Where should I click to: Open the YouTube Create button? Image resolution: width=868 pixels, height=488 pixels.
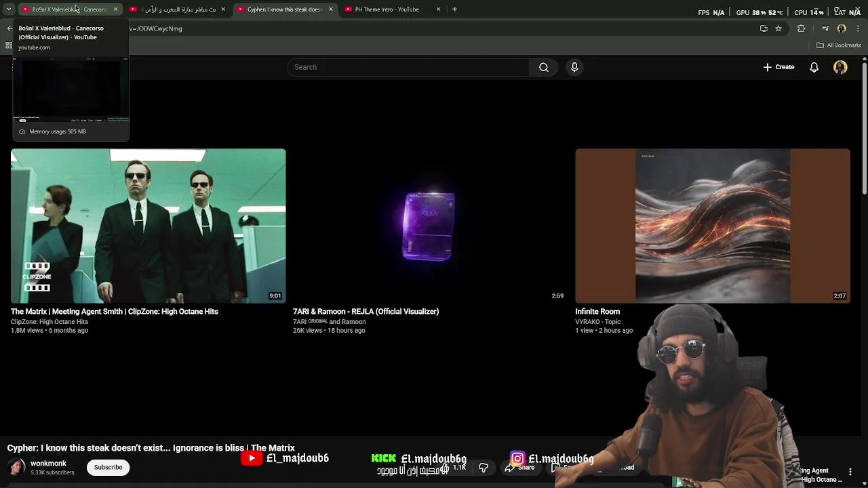coord(778,67)
